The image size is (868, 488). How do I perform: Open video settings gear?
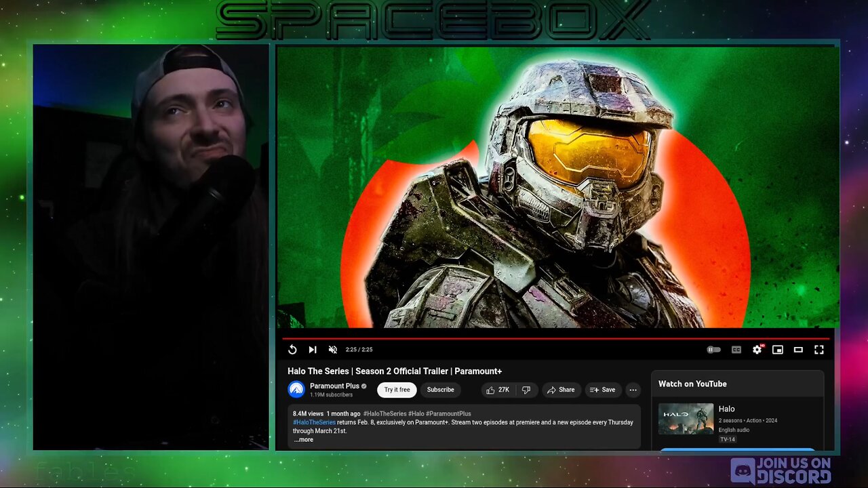[x=757, y=350]
